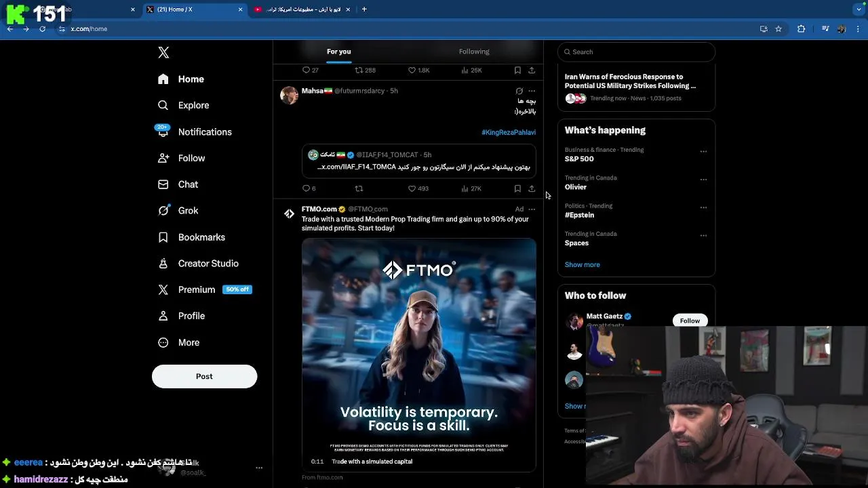The width and height of the screenshot is (868, 488).
Task: Like the post with 1.8K likes
Action: click(418, 70)
